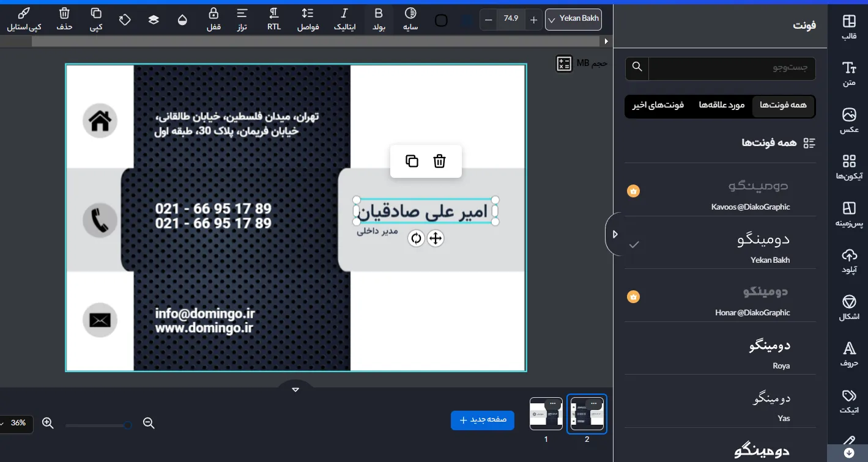Open the سایه (shadow) settings
This screenshot has height=462, width=868.
click(410, 20)
